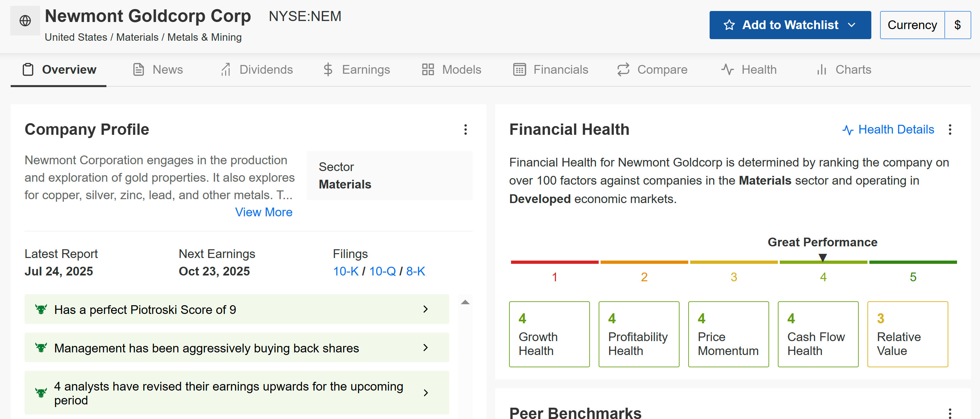Expand Add to Watchlist dropdown chevron
980x419 pixels.
pos(851,25)
